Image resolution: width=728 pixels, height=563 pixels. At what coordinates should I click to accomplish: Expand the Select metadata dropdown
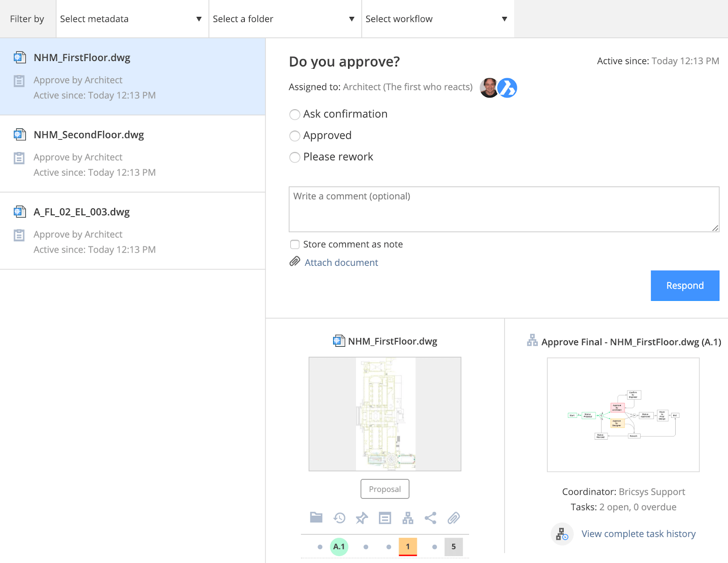click(x=132, y=19)
